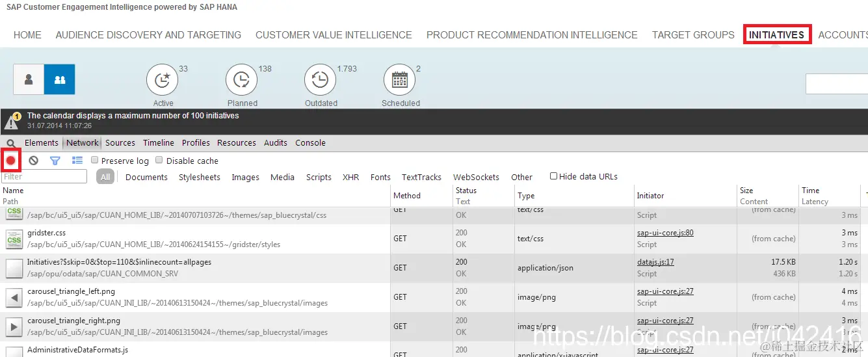Click the DevTools search magnifier icon

(x=11, y=143)
